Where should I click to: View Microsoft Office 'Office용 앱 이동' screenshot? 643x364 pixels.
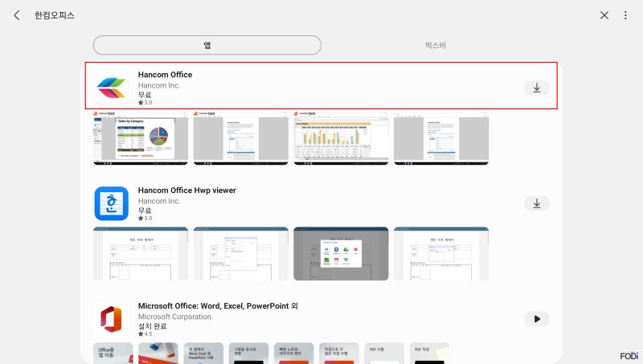[x=113, y=353]
